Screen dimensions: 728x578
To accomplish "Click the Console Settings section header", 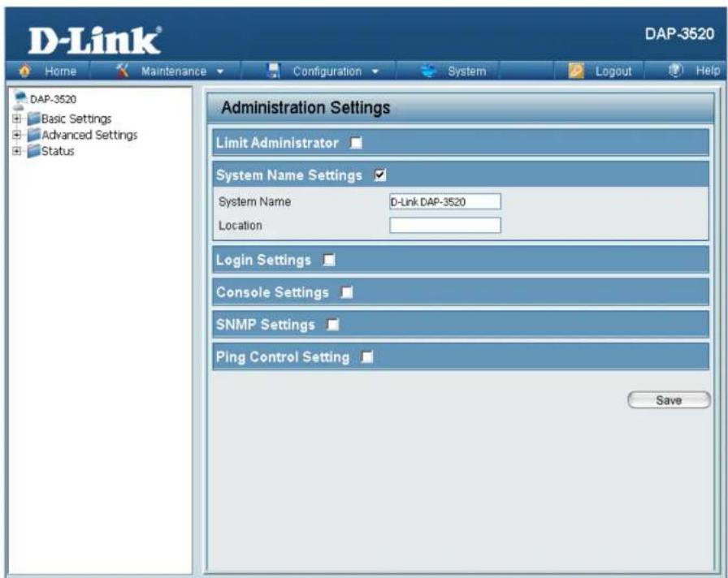I will point(461,292).
